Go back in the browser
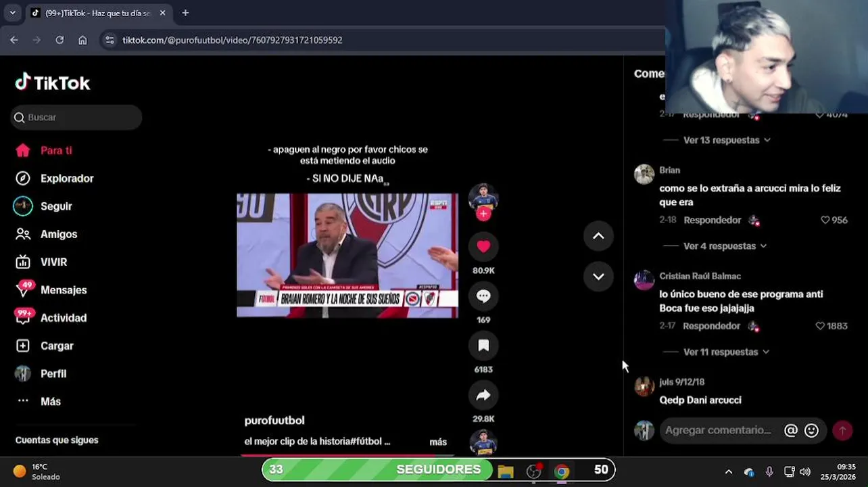Viewport: 868px width, 487px height. pos(14,40)
